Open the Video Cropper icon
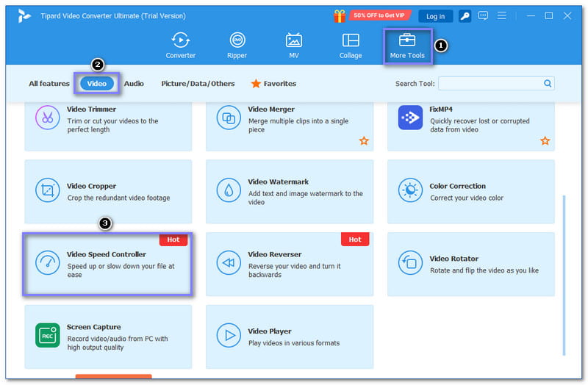 (x=48, y=190)
